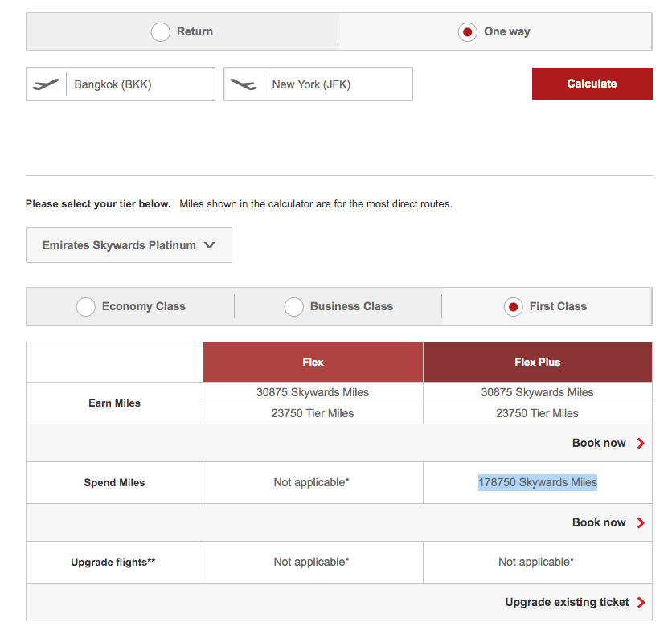Image resolution: width=672 pixels, height=639 pixels.
Task: Click the dropdown arrow on tier selector
Action: [x=211, y=245]
